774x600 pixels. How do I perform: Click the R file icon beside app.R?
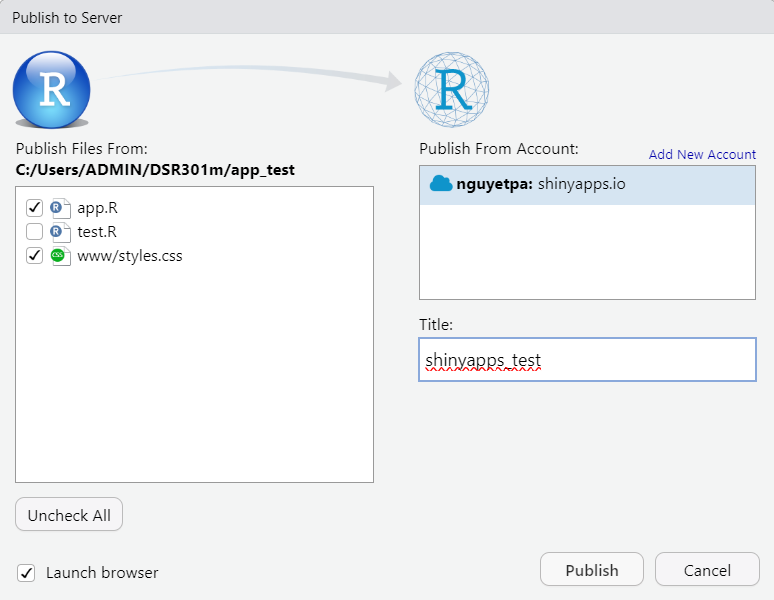60,208
